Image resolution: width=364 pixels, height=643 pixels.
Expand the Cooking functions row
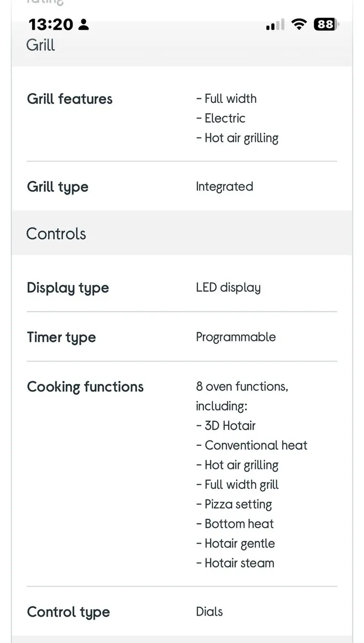coord(85,386)
